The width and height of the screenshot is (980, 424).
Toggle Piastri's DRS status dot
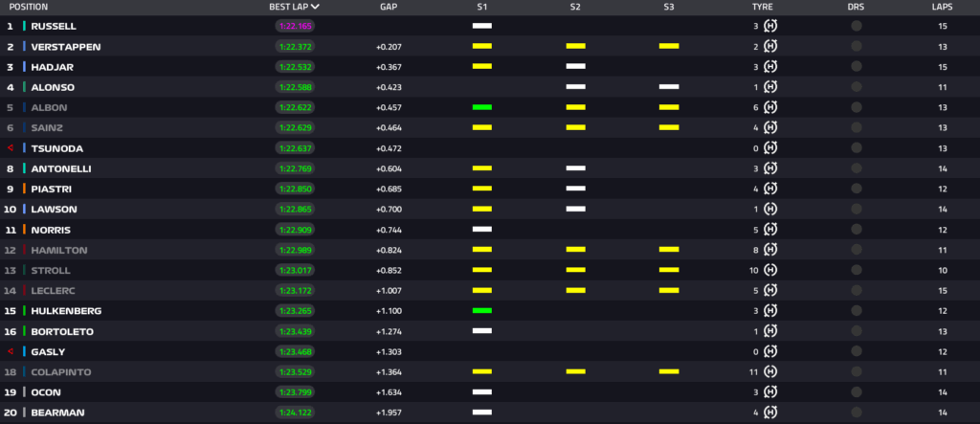click(856, 189)
